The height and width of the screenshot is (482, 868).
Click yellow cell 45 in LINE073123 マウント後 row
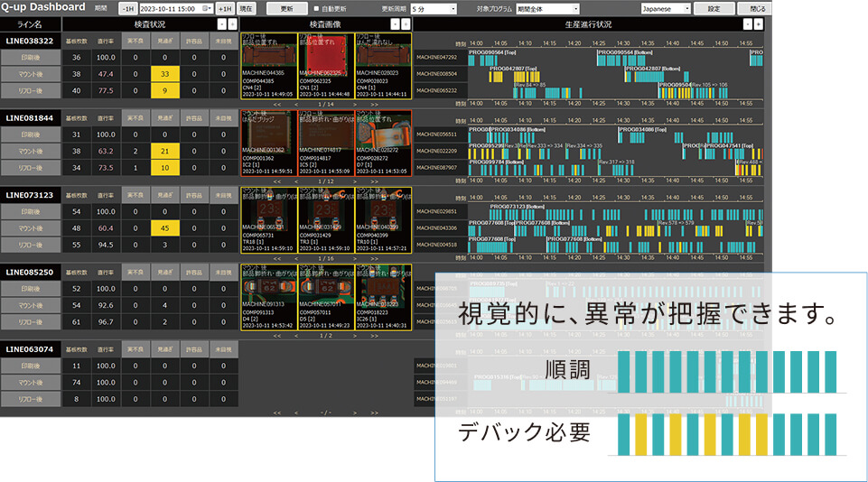pos(165,228)
